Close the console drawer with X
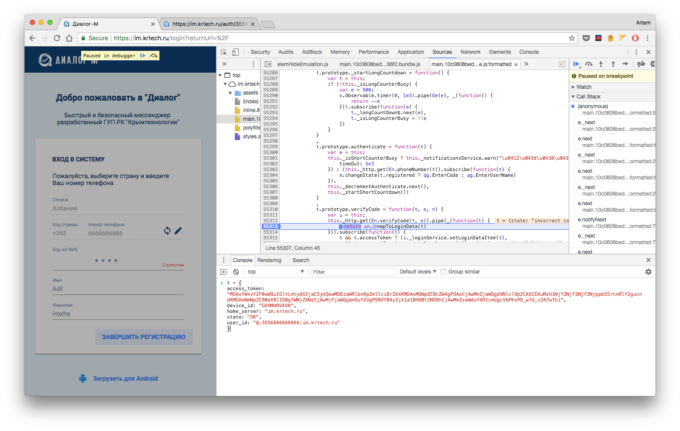 coord(648,260)
